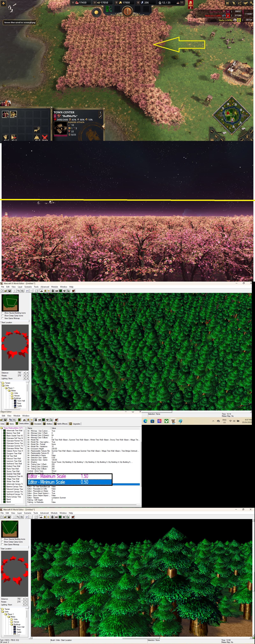This screenshot has width=255, height=644.
Task: Open Module menu in Object Editor
Action: pos(17,416)
